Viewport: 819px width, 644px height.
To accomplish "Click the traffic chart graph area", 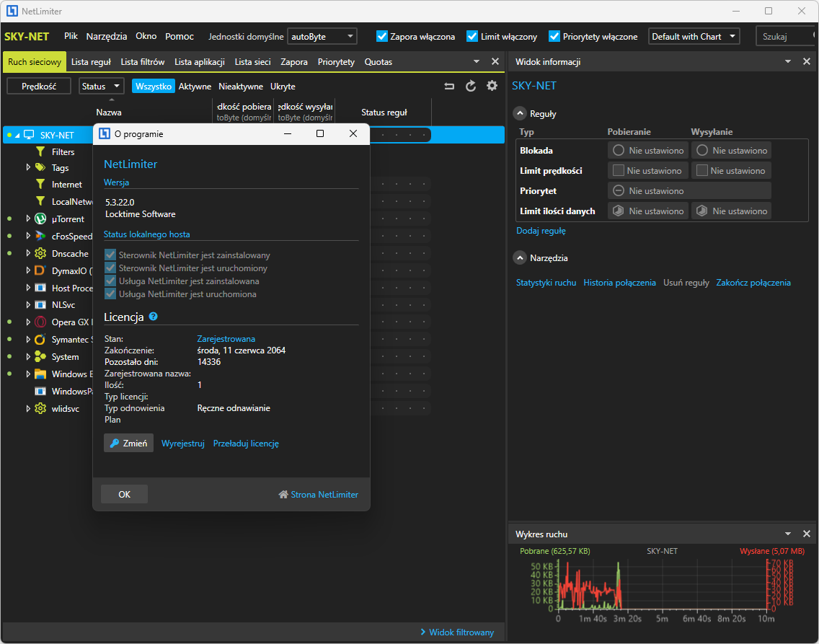I will [x=663, y=584].
